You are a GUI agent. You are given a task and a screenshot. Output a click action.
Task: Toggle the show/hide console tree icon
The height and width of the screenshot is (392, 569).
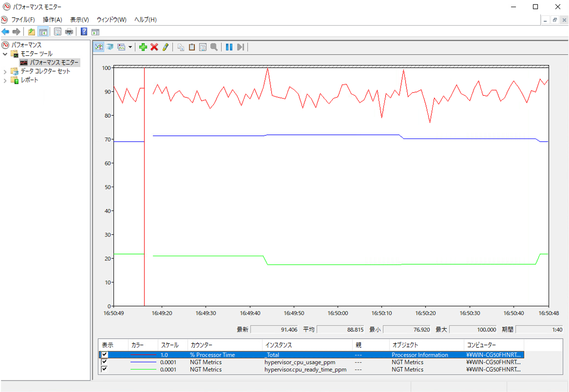[x=43, y=32]
